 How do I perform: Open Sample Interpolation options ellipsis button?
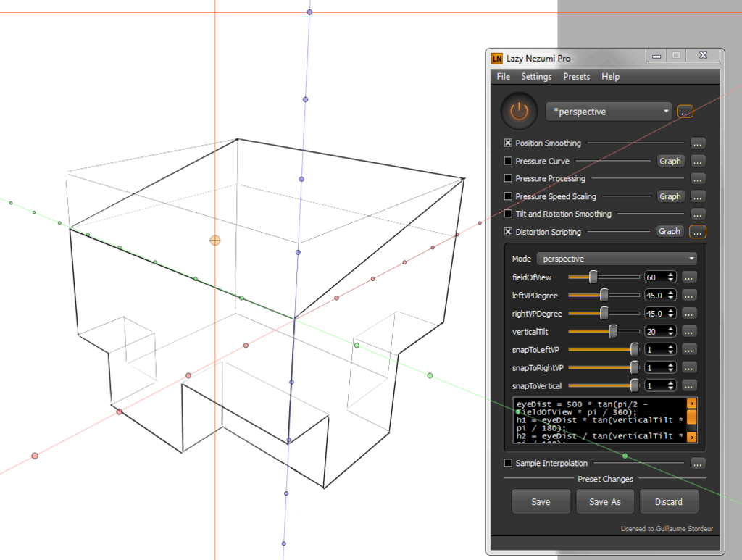click(x=698, y=464)
